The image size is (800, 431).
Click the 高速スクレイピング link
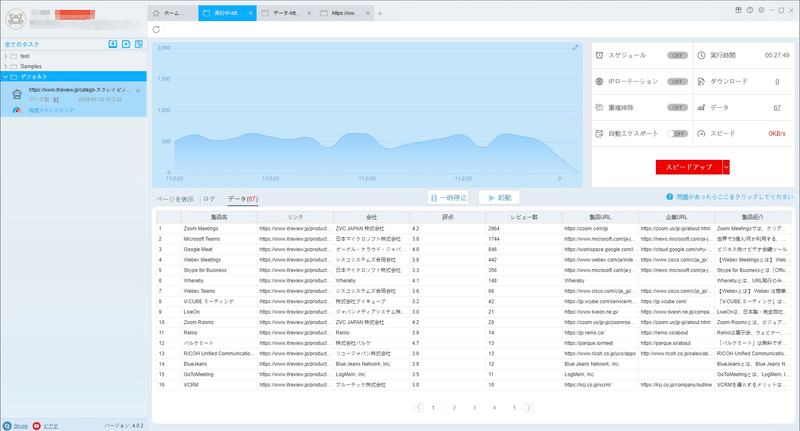(51, 110)
